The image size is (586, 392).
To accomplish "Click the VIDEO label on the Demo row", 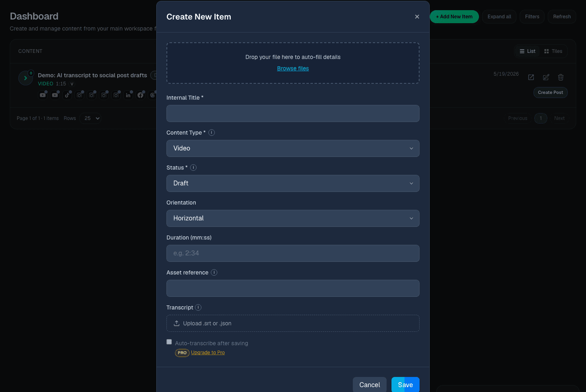I will tap(46, 84).
